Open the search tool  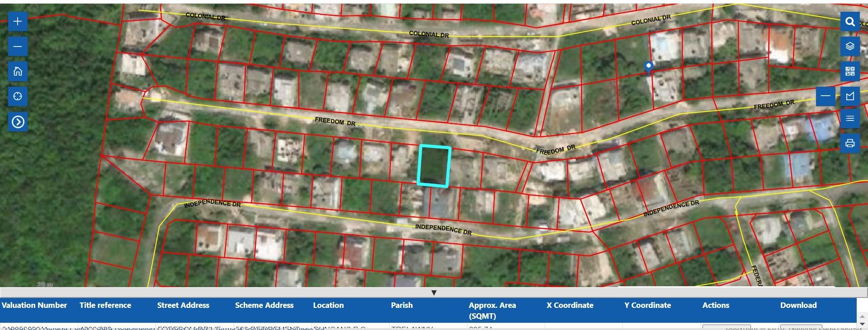coord(850,22)
